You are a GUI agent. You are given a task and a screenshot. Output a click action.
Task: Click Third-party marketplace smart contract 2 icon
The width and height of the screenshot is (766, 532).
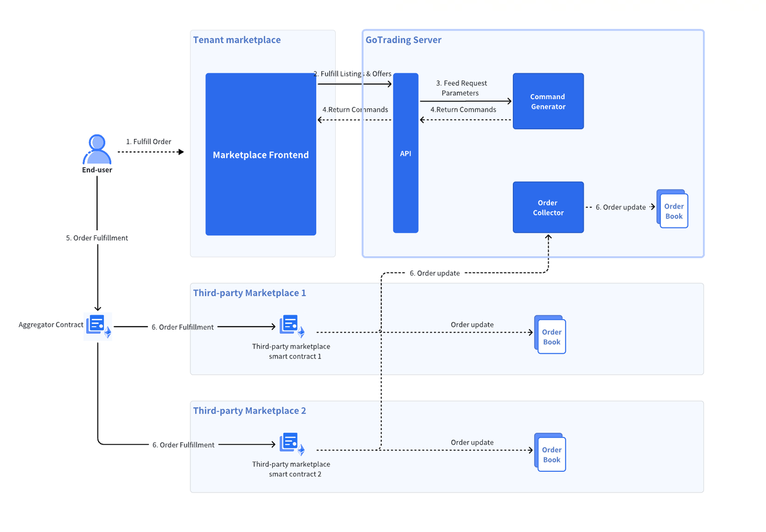pos(292,444)
